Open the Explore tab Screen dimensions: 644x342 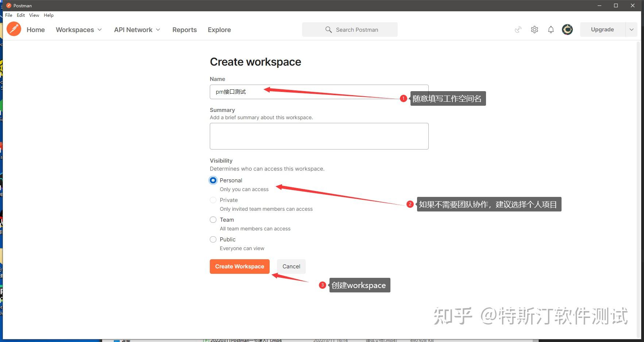tap(219, 30)
